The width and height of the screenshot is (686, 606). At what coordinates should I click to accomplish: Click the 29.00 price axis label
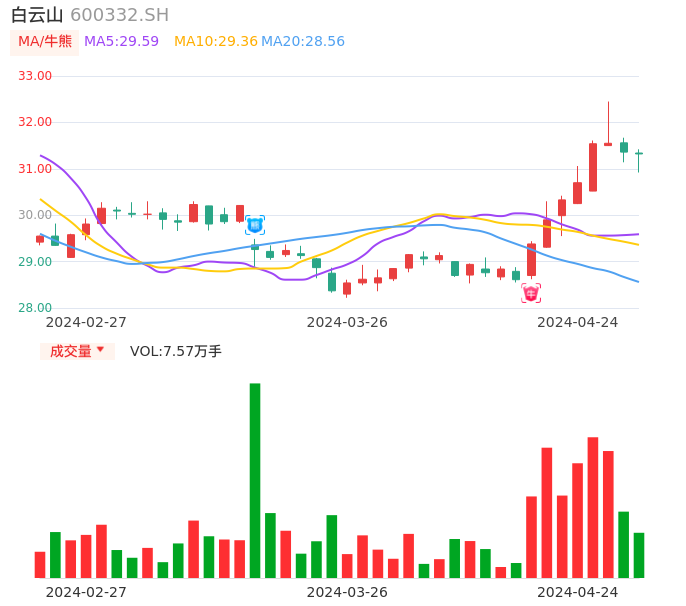click(x=35, y=262)
